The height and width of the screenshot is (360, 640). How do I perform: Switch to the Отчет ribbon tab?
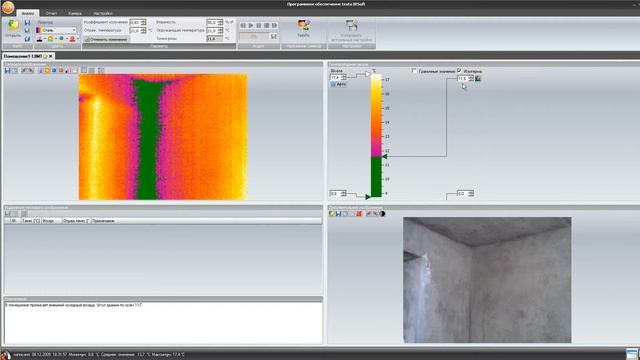tap(51, 13)
